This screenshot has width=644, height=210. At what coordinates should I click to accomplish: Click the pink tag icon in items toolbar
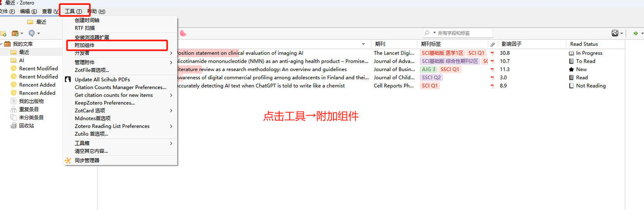coord(183,33)
